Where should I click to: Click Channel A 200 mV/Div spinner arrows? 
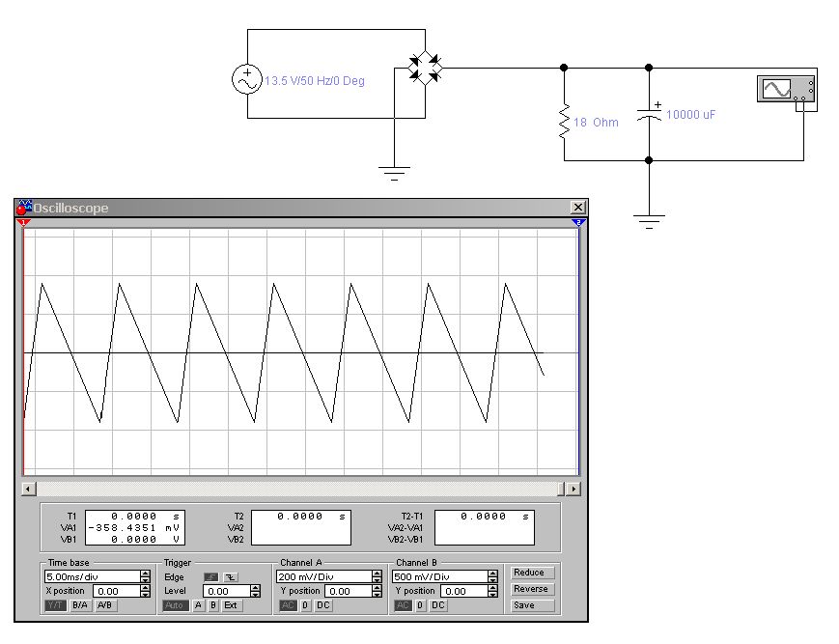[377, 576]
